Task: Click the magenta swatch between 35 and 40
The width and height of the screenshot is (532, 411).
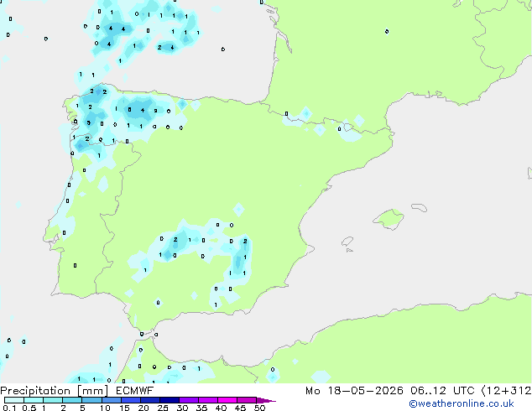Action: (207, 400)
